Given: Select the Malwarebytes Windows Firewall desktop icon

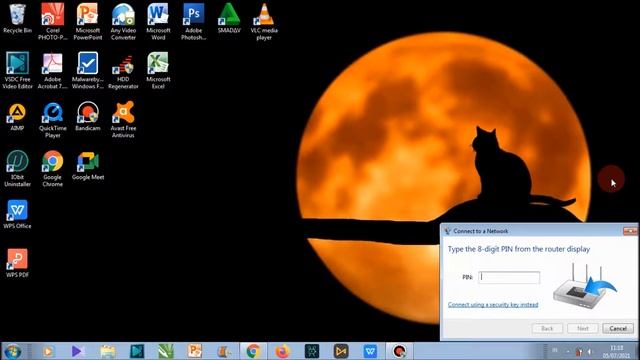Looking at the screenshot, I should click(88, 70).
